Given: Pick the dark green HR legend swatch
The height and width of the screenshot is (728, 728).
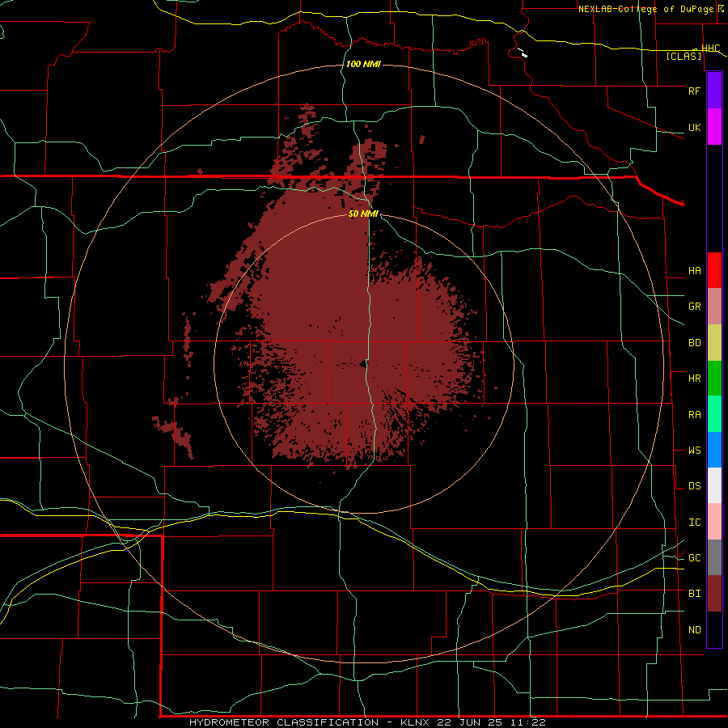Looking at the screenshot, I should (x=714, y=379).
